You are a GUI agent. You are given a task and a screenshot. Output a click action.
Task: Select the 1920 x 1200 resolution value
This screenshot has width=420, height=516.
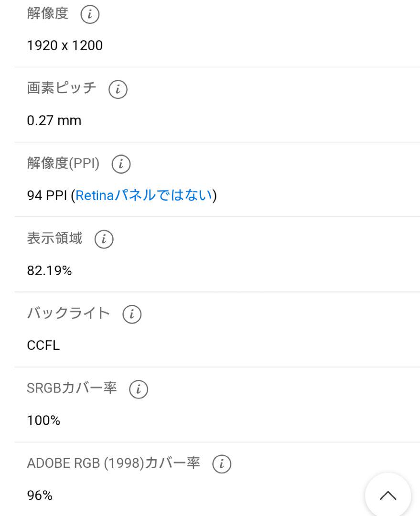point(65,45)
